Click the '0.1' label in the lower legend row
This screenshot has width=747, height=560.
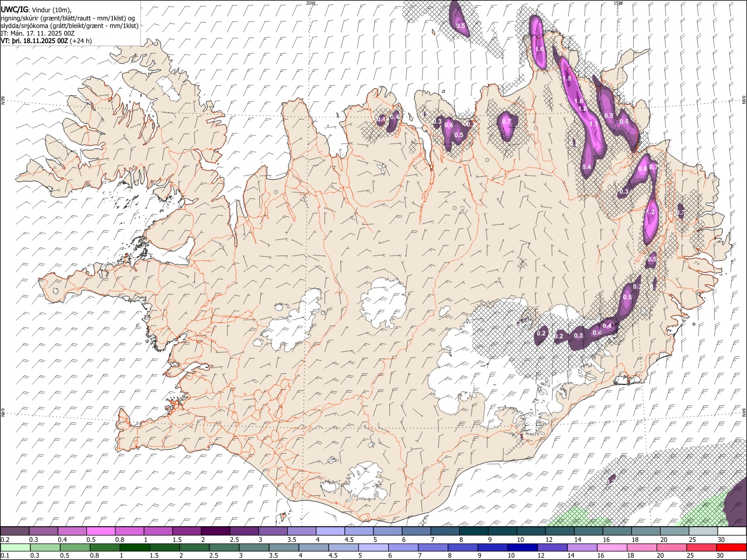click(x=5, y=555)
